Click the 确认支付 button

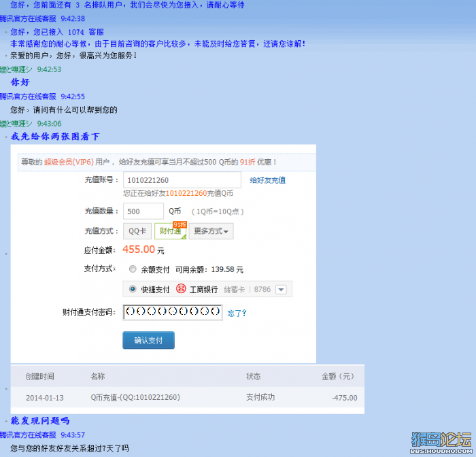pyautogui.click(x=148, y=340)
